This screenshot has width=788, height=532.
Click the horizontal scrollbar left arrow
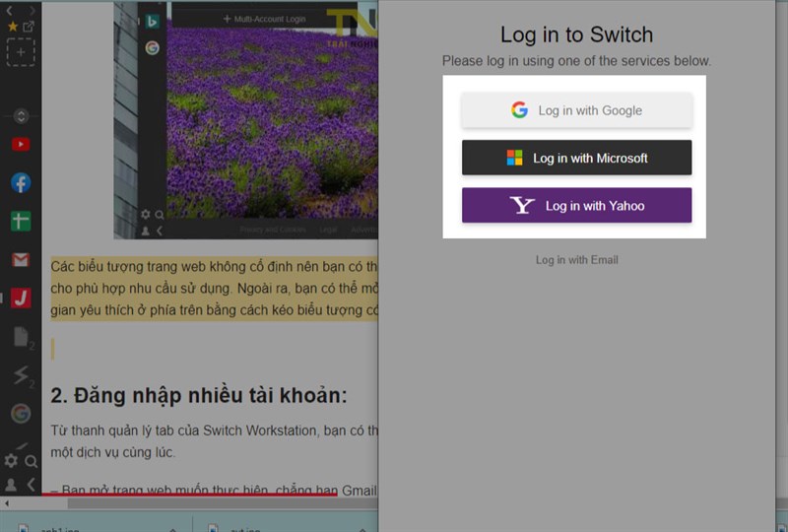[x=6, y=502]
